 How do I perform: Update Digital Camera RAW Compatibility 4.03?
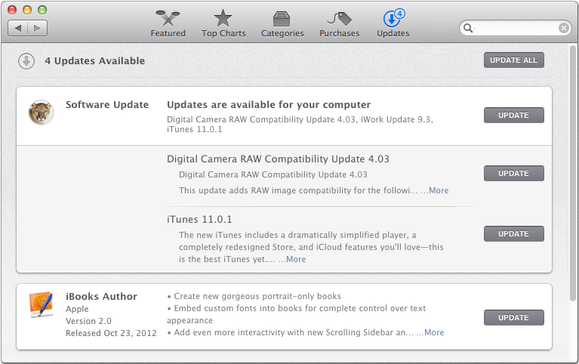pos(514,173)
